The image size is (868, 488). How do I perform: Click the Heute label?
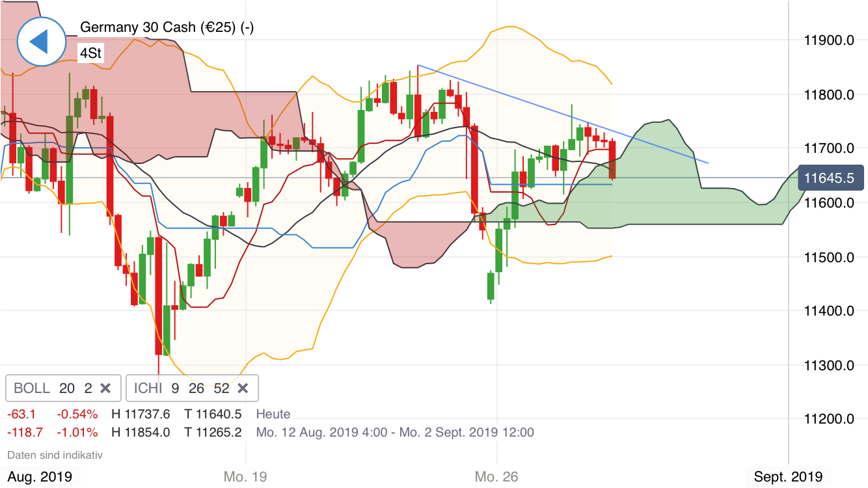273,414
